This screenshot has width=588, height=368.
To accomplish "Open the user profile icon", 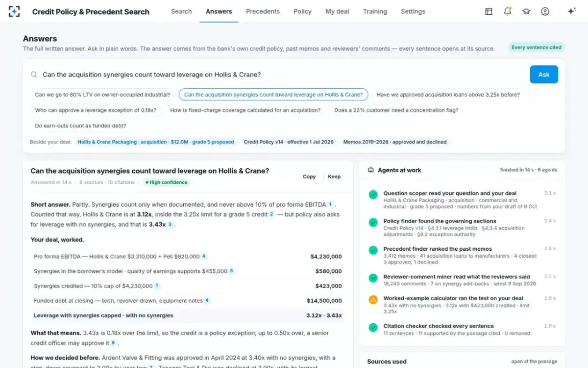I will pyautogui.click(x=545, y=11).
